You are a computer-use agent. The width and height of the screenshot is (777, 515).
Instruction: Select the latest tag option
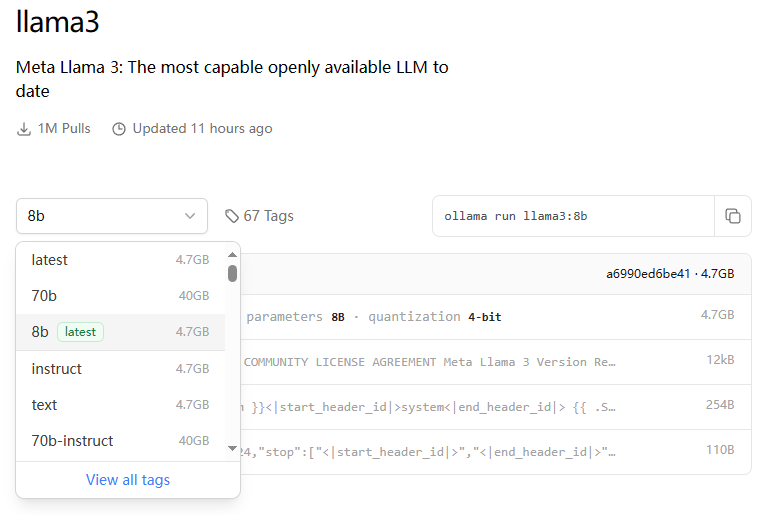click(x=120, y=260)
